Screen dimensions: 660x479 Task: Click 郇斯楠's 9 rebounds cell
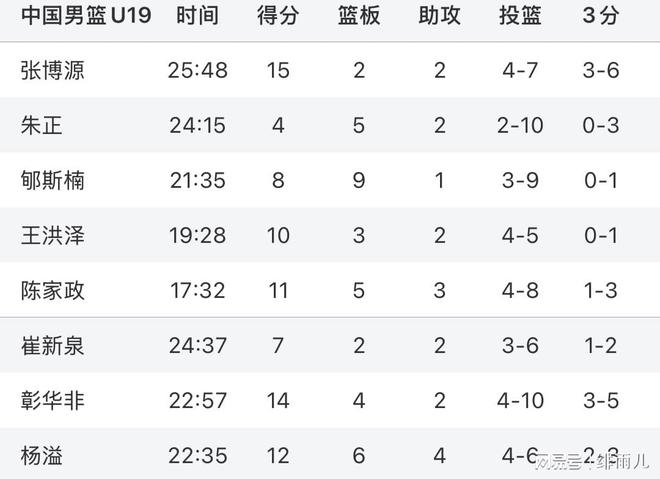[359, 180]
